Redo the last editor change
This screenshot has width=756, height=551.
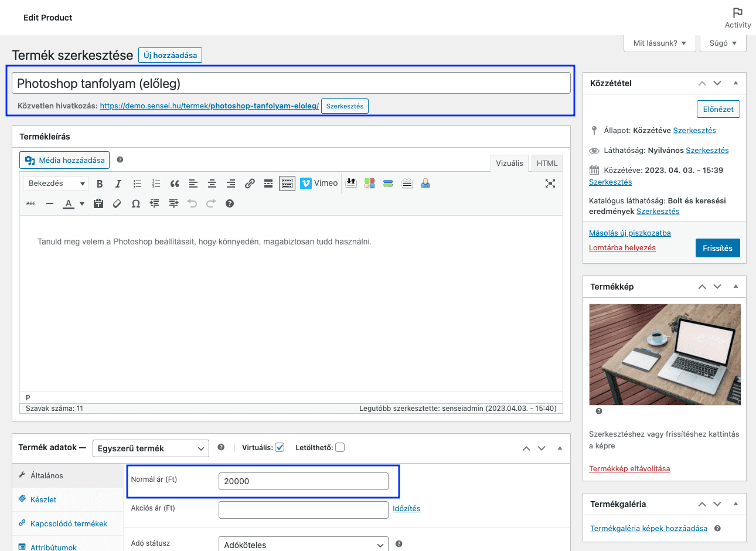pyautogui.click(x=211, y=203)
